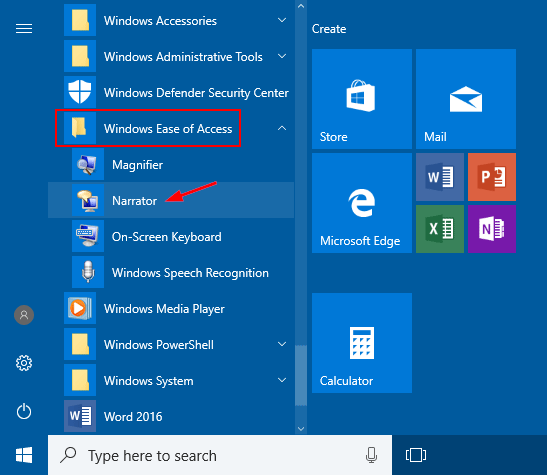Select the 'Magnifier' text entry

pos(137,165)
